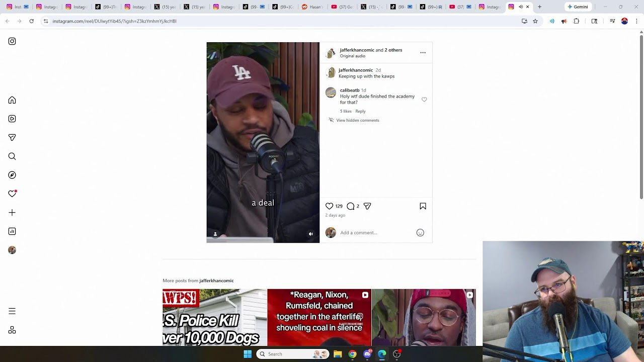Toggle the reel's audio mute button

(x=311, y=234)
